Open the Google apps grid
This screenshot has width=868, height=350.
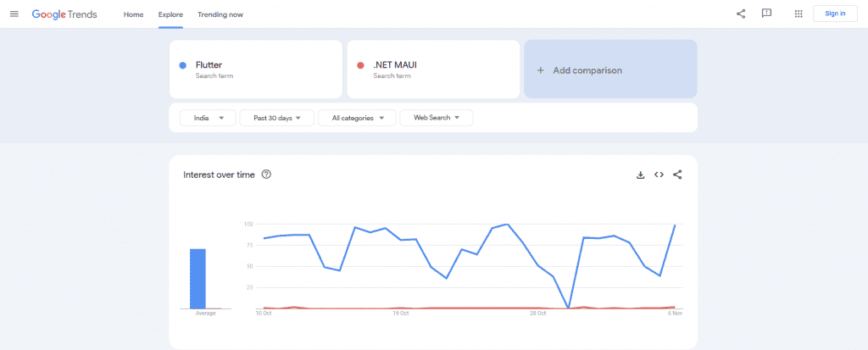pos(798,14)
